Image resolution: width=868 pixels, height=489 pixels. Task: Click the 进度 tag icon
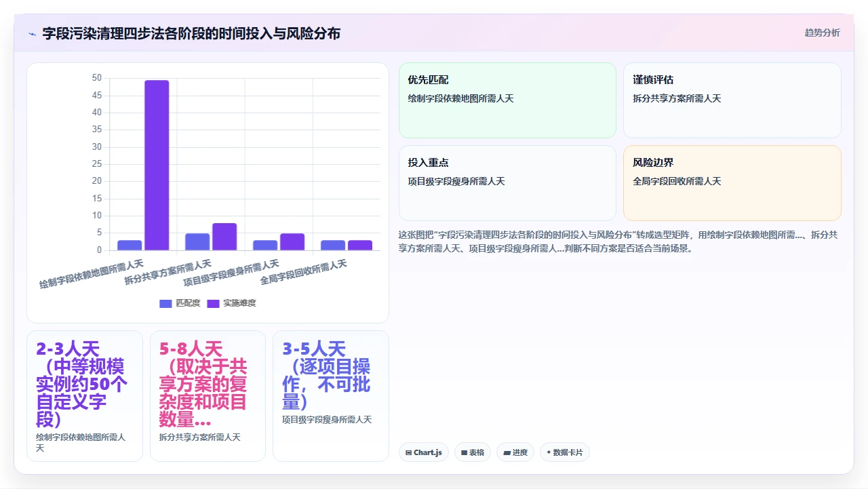tap(507, 452)
